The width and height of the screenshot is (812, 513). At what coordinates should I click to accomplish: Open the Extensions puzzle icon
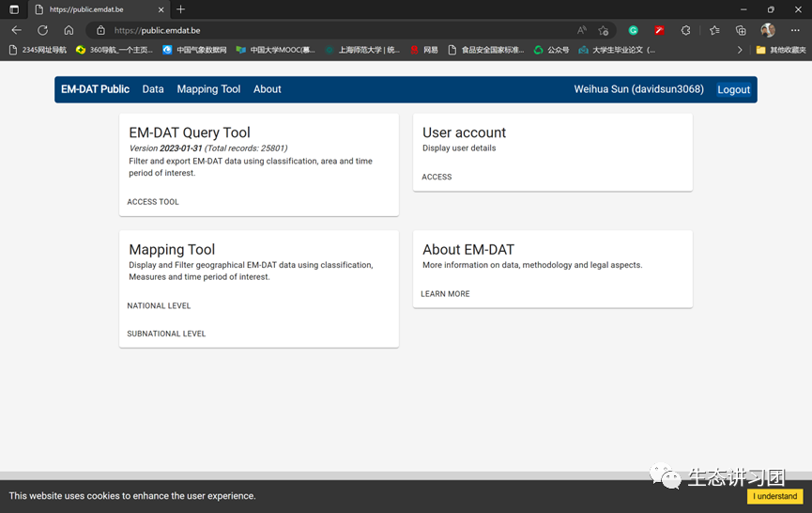(685, 31)
